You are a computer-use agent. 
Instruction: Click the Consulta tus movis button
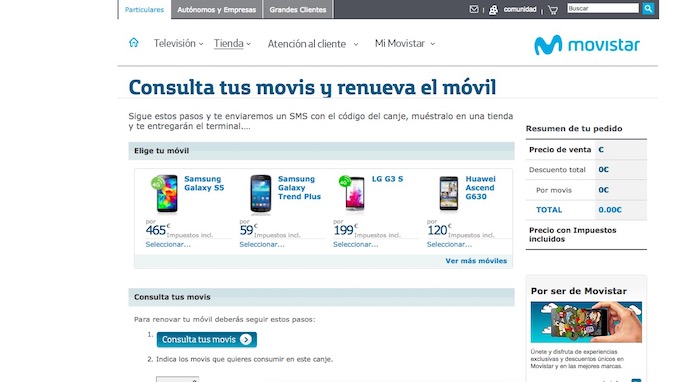pos(207,340)
